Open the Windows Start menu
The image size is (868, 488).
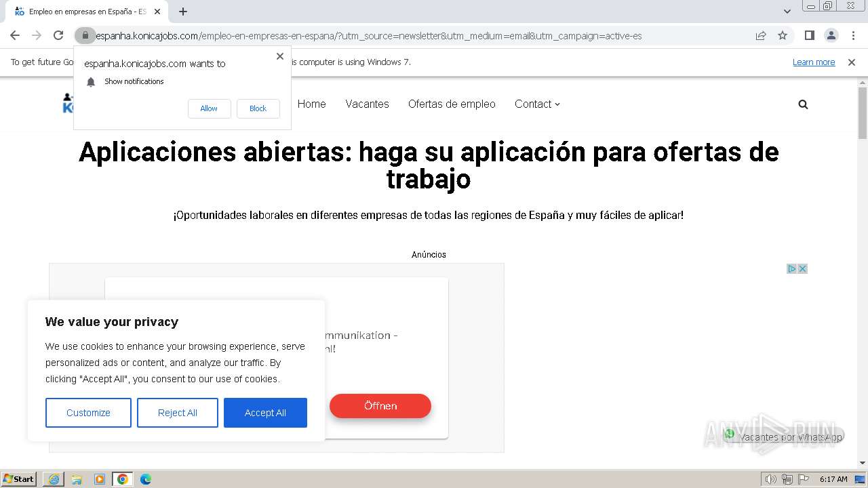click(19, 479)
